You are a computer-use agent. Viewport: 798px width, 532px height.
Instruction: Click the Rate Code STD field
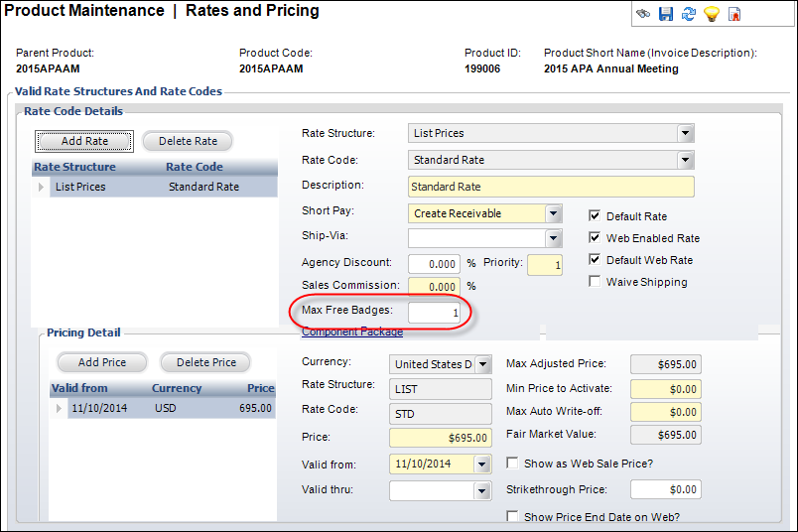click(x=441, y=414)
